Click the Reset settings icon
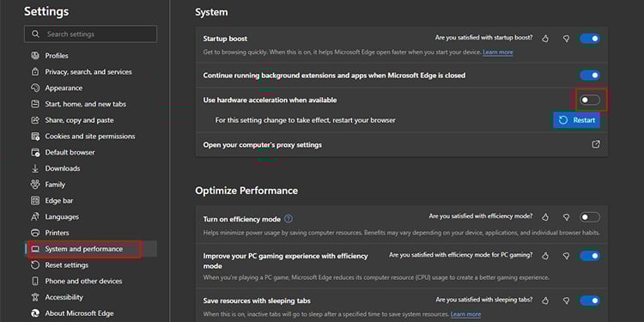The image size is (644, 322). pos(35,265)
